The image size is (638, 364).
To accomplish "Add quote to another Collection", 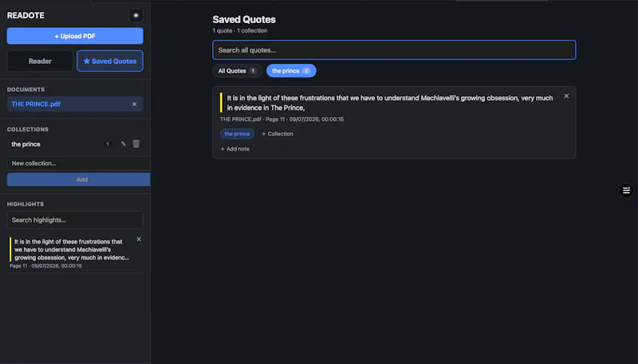I will (x=278, y=134).
